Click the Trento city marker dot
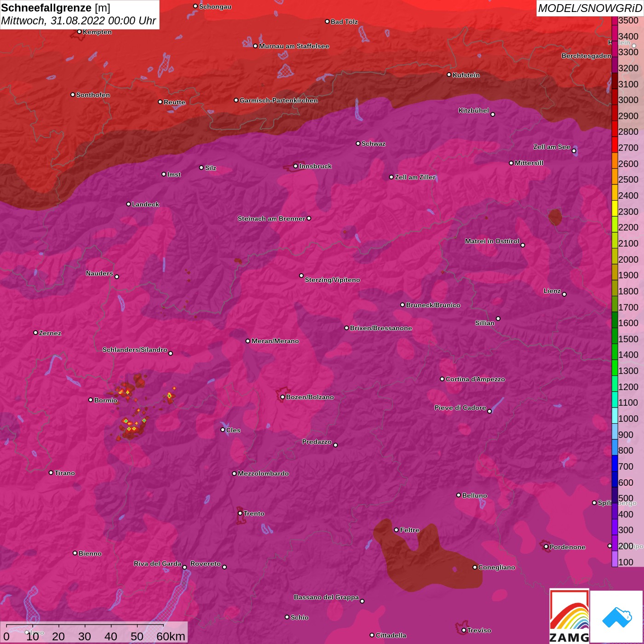 coord(240,513)
